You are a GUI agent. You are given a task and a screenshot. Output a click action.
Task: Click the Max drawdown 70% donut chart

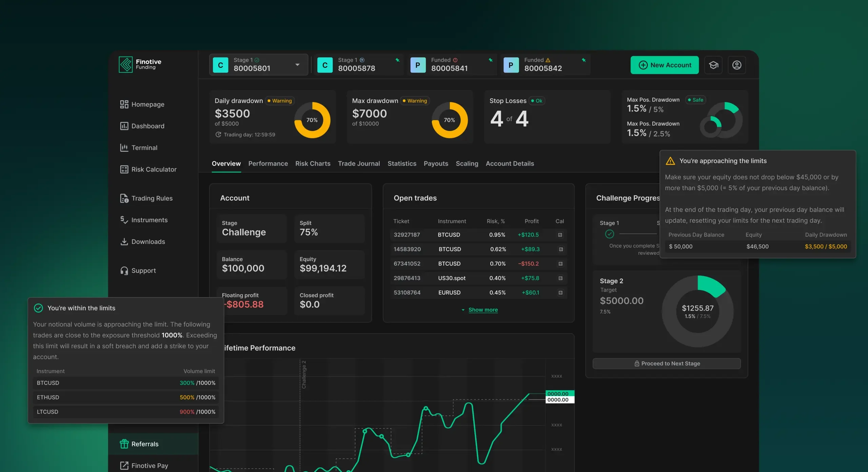[x=449, y=120]
